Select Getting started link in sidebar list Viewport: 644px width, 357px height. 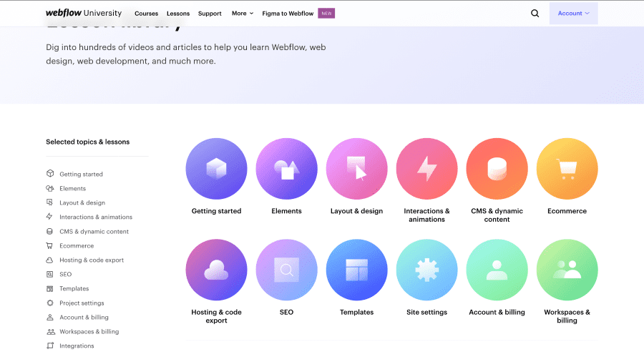pos(82,174)
